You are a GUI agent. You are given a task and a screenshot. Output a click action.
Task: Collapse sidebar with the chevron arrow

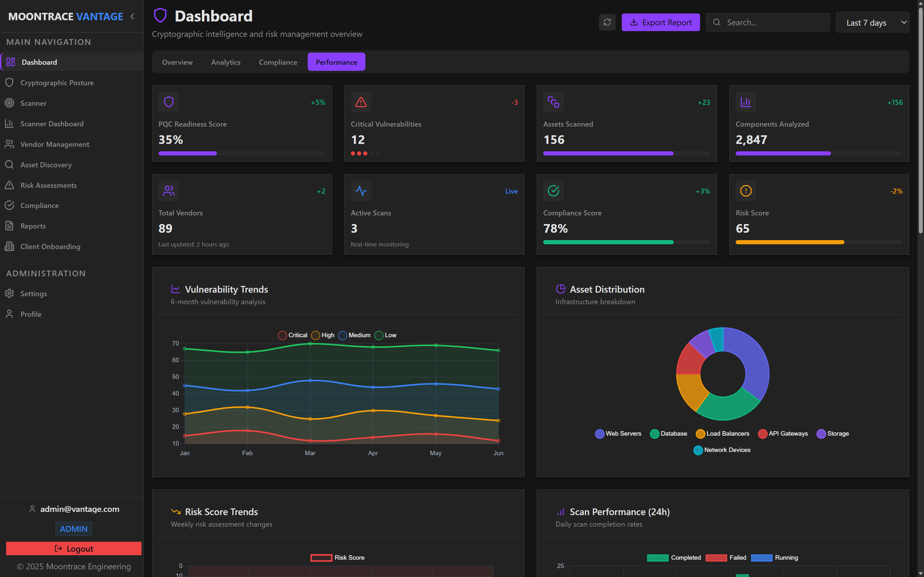pyautogui.click(x=133, y=16)
